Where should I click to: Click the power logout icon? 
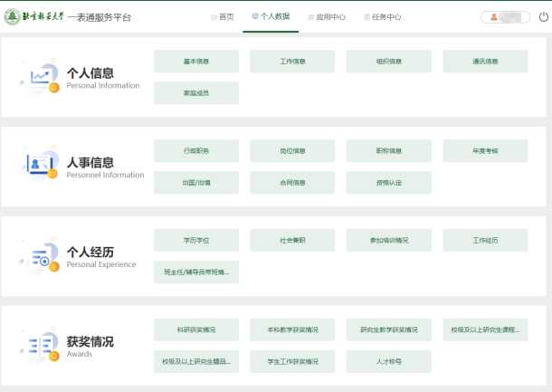point(544,16)
